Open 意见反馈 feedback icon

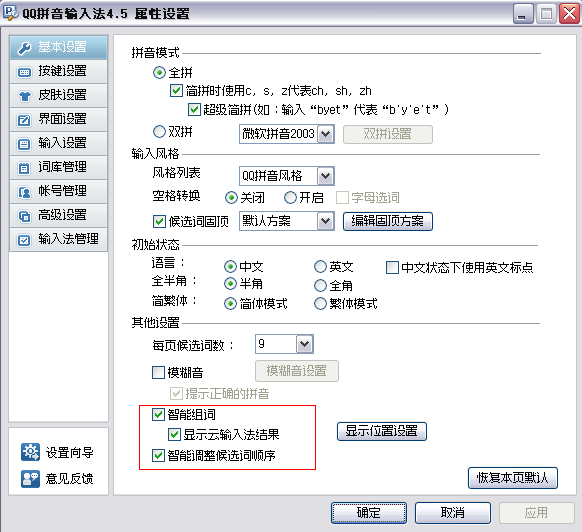(x=30, y=479)
